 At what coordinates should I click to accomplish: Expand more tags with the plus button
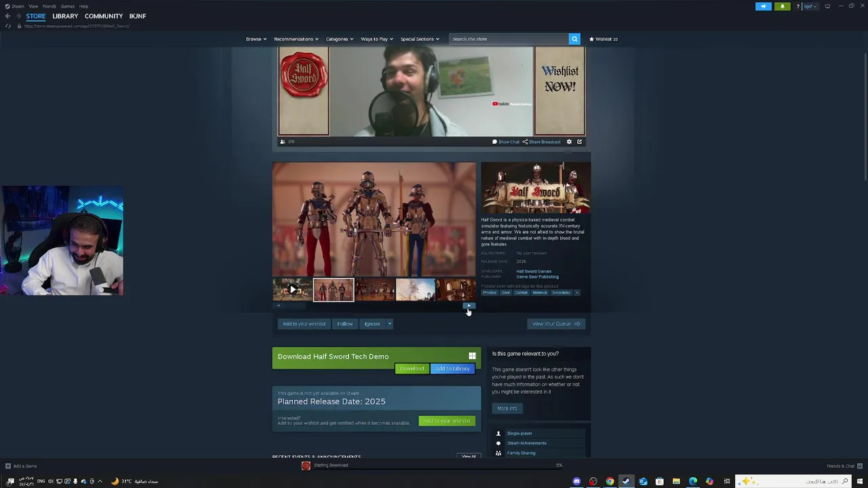[576, 292]
